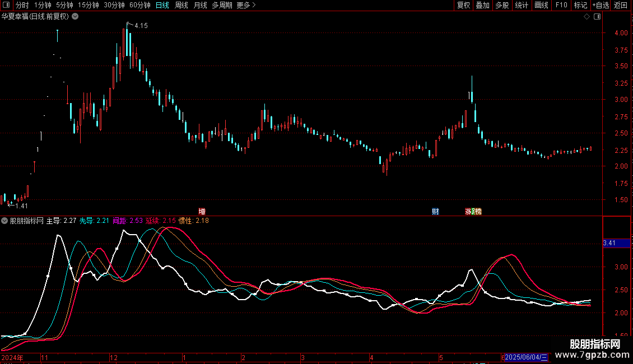Screen dimensions: 633x364
Task: Click the 华夏幸福(日线.前复权) chart title
Action: tap(35, 17)
